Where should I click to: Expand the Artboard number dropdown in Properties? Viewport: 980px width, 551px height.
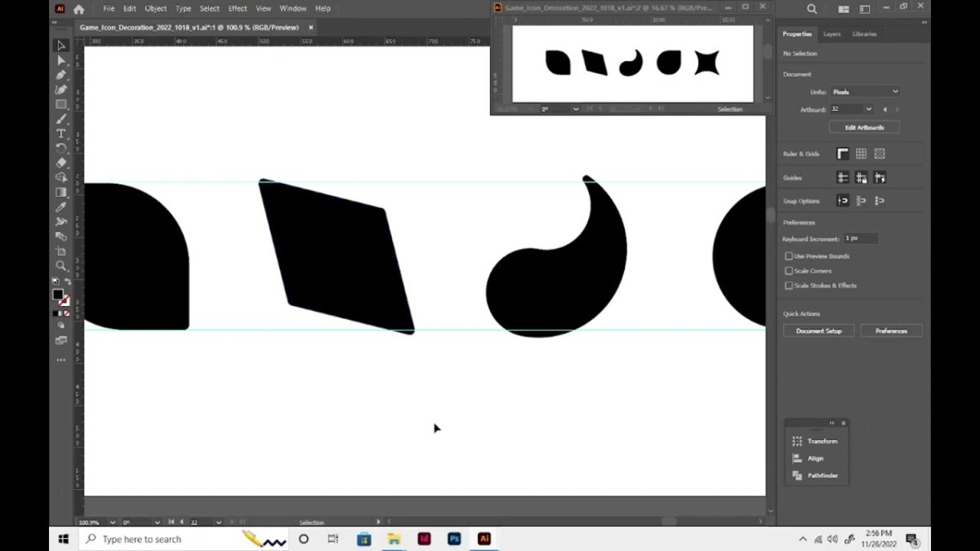point(868,109)
